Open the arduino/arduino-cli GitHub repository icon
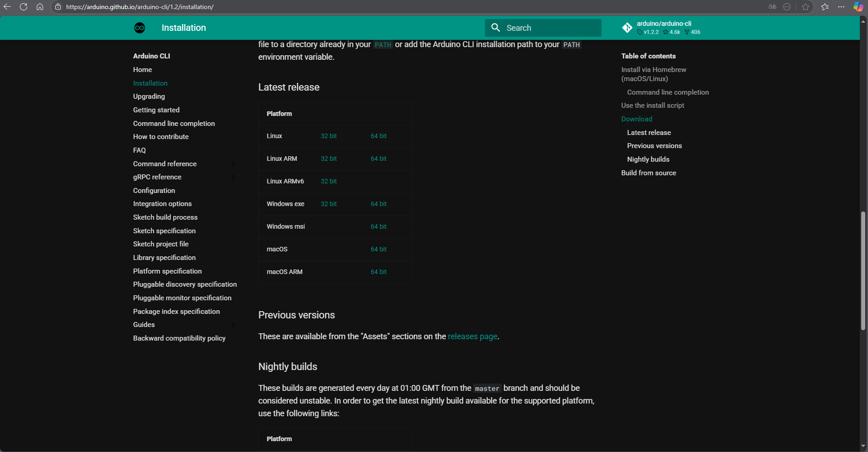This screenshot has width=868, height=452. click(x=628, y=27)
